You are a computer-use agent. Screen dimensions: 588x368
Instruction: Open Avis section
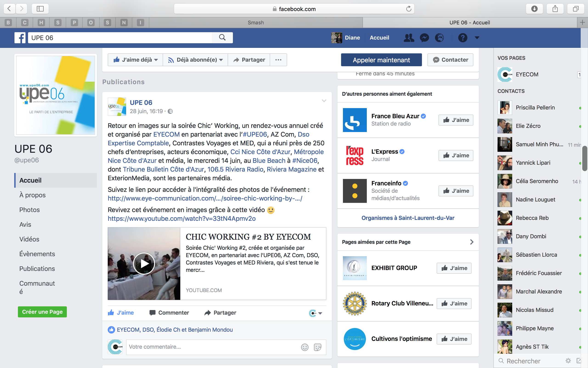tap(25, 224)
